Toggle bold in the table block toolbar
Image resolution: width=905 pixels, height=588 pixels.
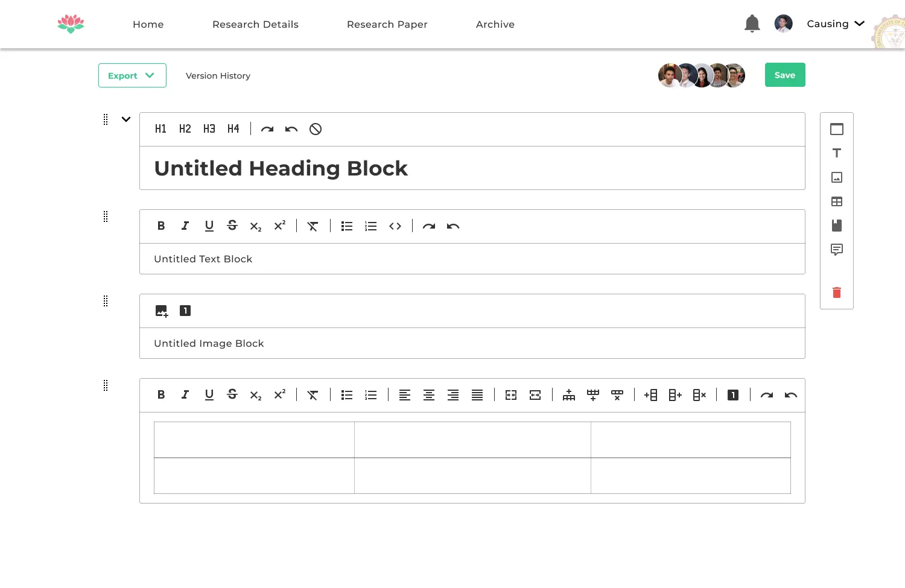coord(161,395)
